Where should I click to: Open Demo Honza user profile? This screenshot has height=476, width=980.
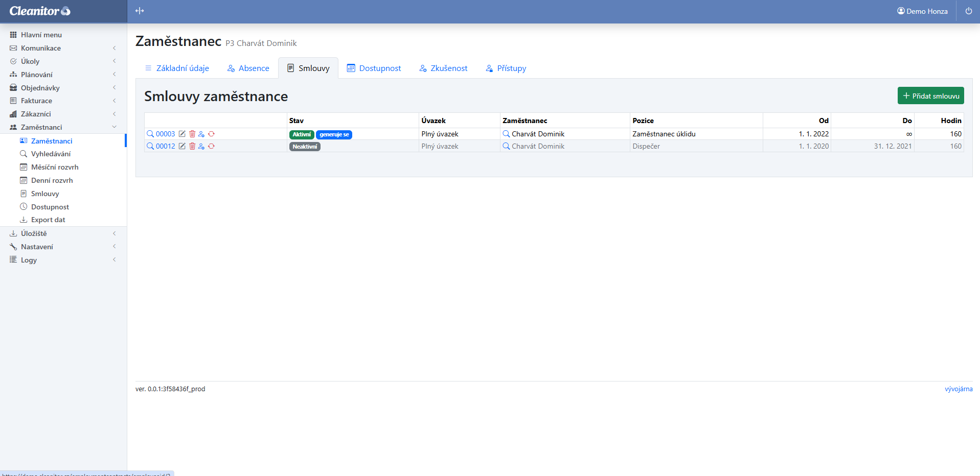(x=922, y=11)
